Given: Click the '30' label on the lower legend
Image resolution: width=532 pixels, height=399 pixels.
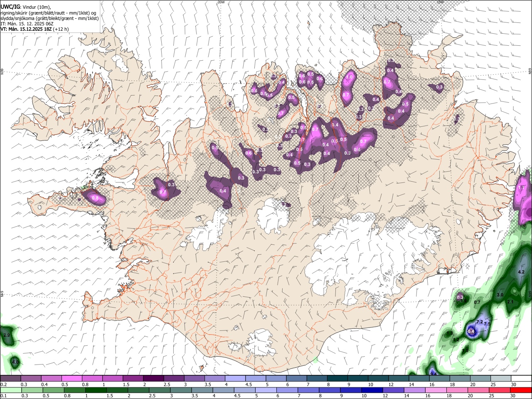Looking at the screenshot, I should pos(512,396).
